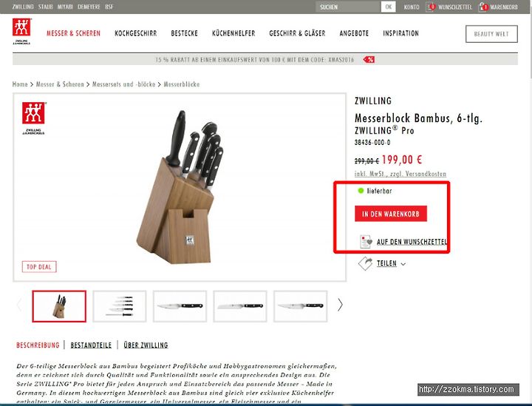Click the Teilen share arrow icon
The width and height of the screenshot is (532, 406).
pos(366,263)
